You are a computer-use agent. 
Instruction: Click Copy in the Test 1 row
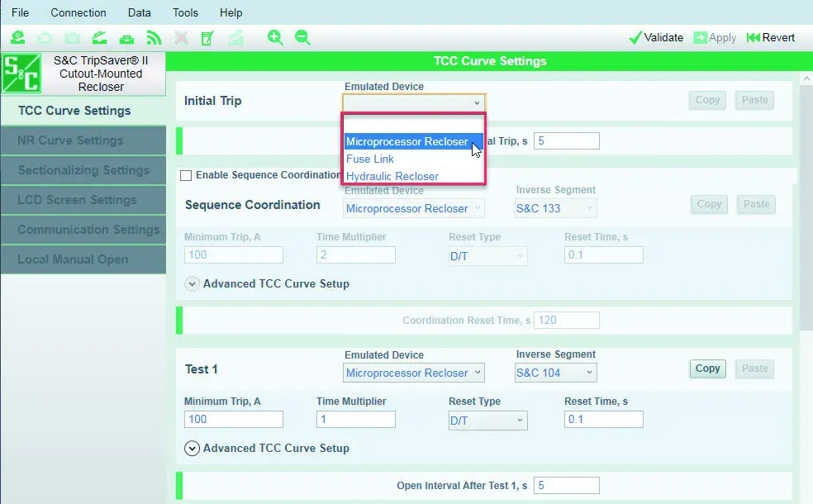point(707,368)
